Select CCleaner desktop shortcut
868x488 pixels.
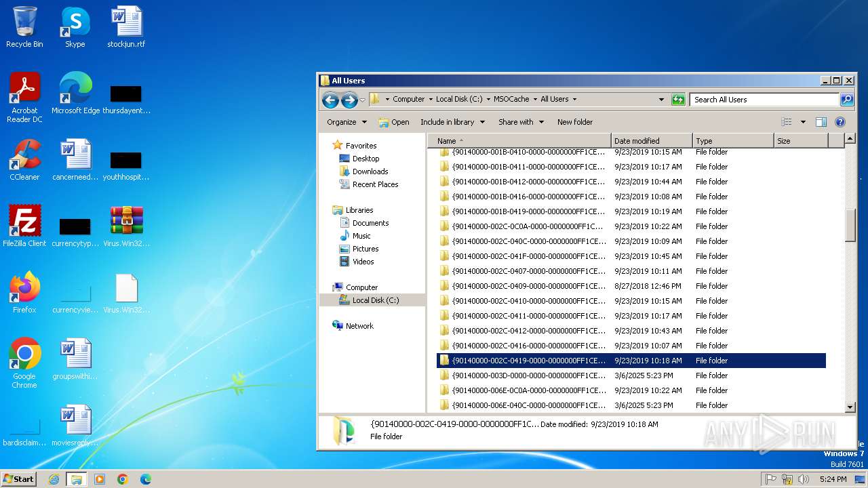24,161
